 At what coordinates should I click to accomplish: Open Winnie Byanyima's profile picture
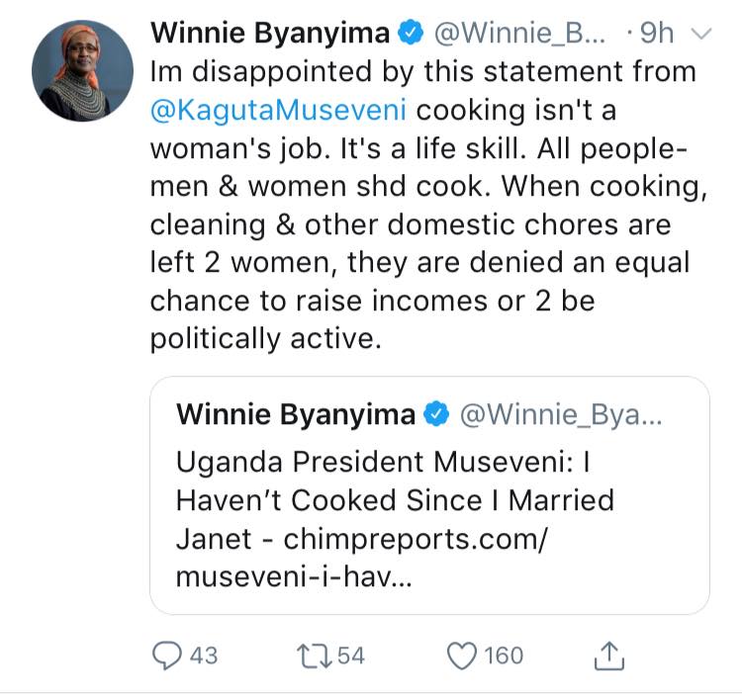click(82, 70)
